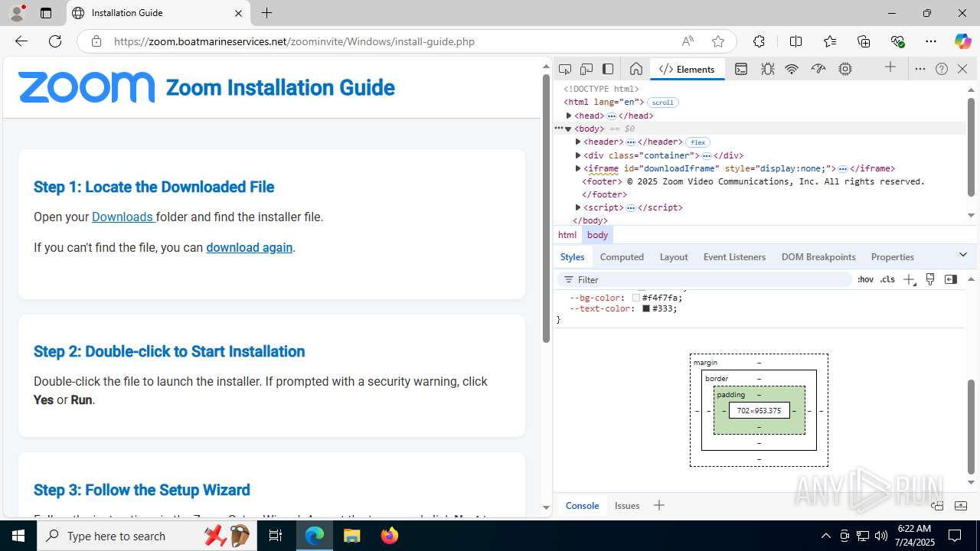Click the New Style Rule plus icon
This screenshot has width=980, height=551.
click(x=909, y=280)
